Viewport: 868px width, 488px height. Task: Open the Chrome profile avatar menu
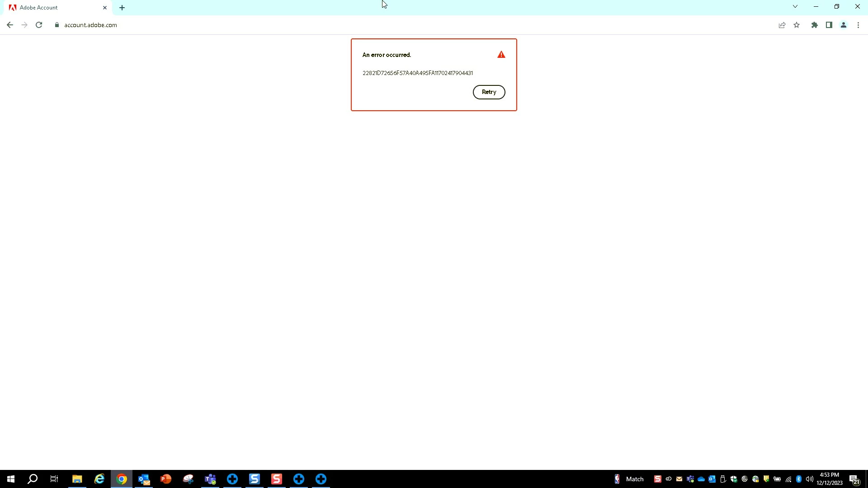(x=843, y=25)
